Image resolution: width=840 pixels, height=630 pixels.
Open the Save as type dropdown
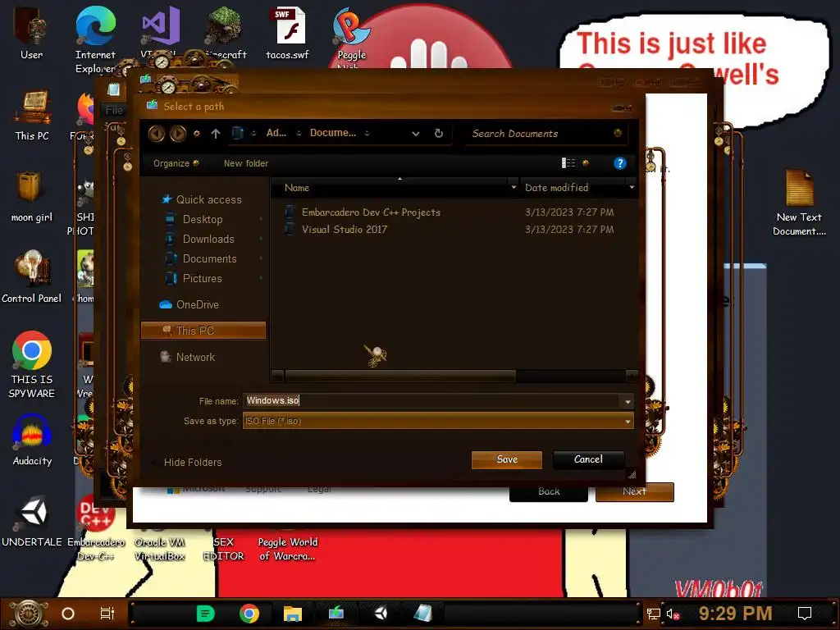click(x=438, y=421)
